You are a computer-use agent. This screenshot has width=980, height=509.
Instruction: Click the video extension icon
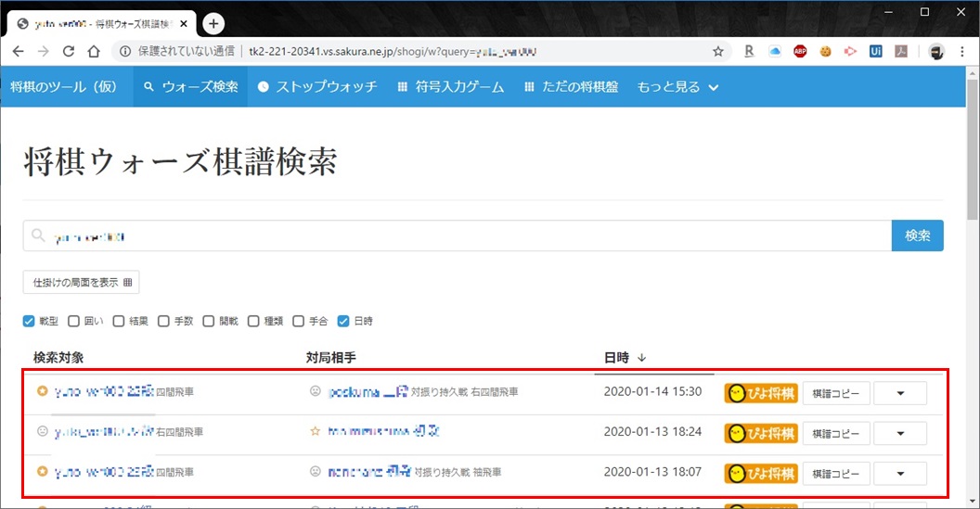click(x=850, y=52)
